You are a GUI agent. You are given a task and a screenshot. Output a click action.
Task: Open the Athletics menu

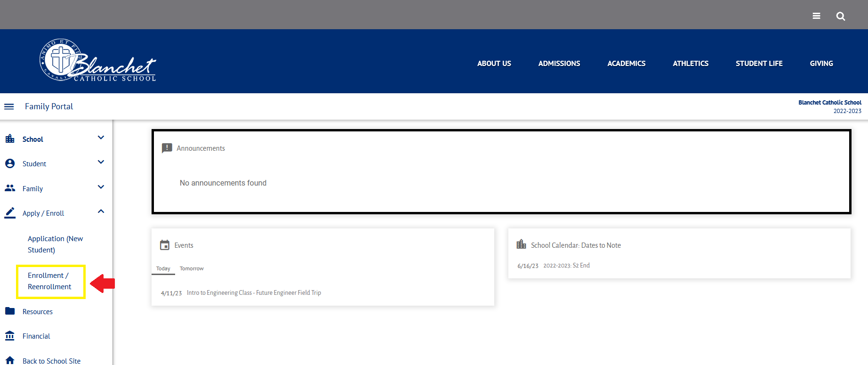pos(691,64)
